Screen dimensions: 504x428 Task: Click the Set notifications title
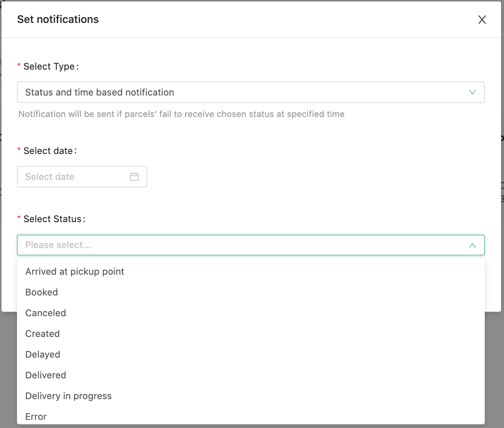[x=58, y=19]
